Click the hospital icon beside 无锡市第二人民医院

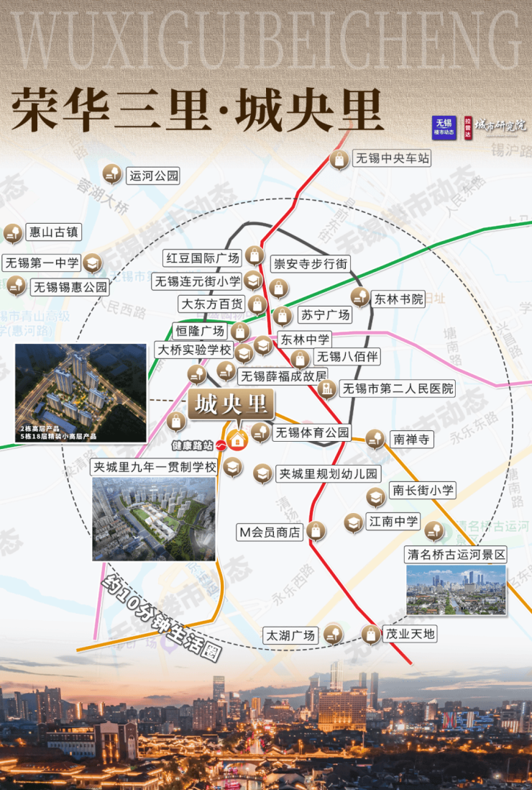(x=326, y=389)
